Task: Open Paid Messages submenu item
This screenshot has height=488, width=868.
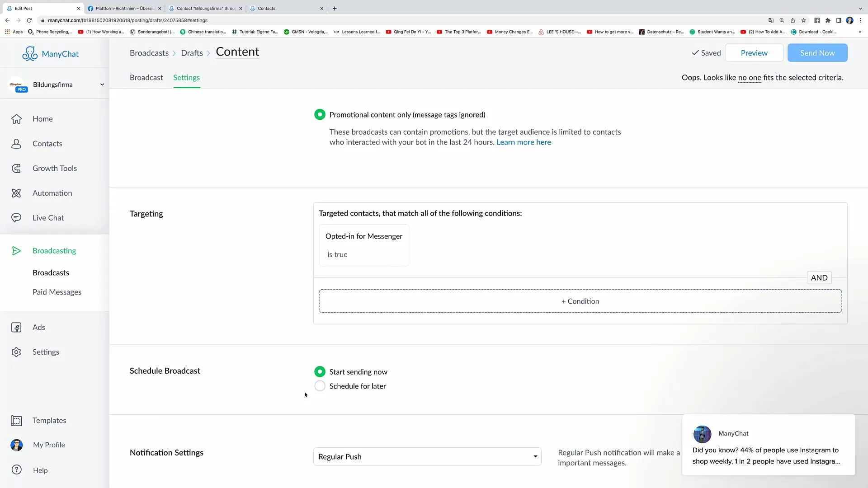Action: click(57, 291)
